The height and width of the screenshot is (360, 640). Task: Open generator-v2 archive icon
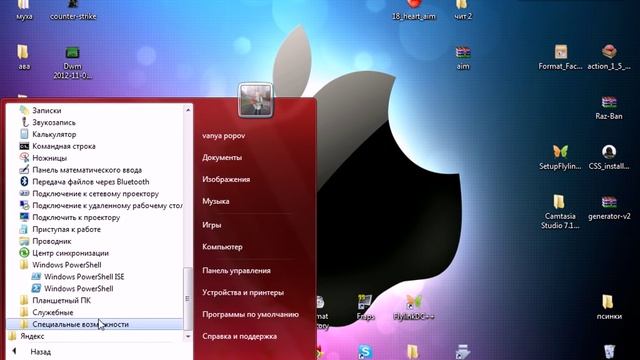(x=609, y=208)
